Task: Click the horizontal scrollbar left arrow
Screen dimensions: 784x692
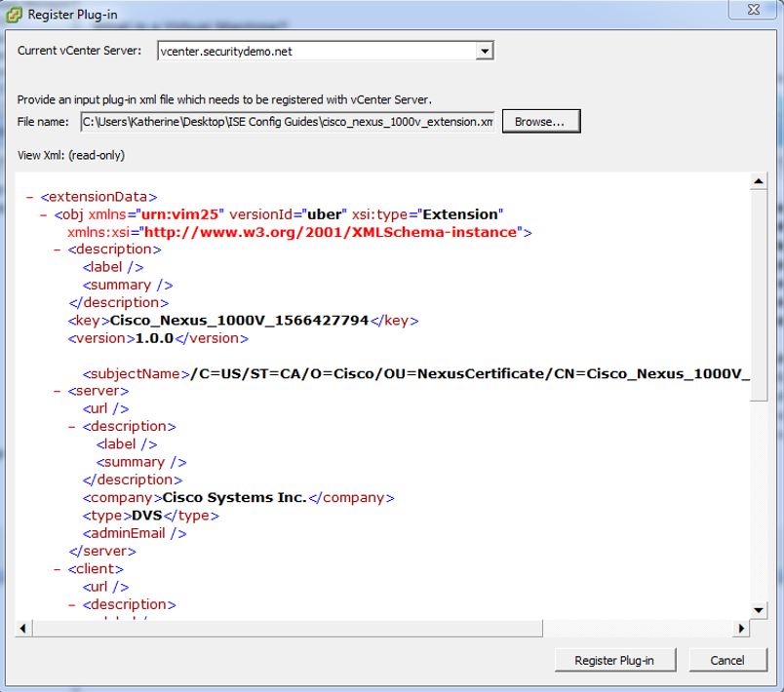Action: (23, 628)
